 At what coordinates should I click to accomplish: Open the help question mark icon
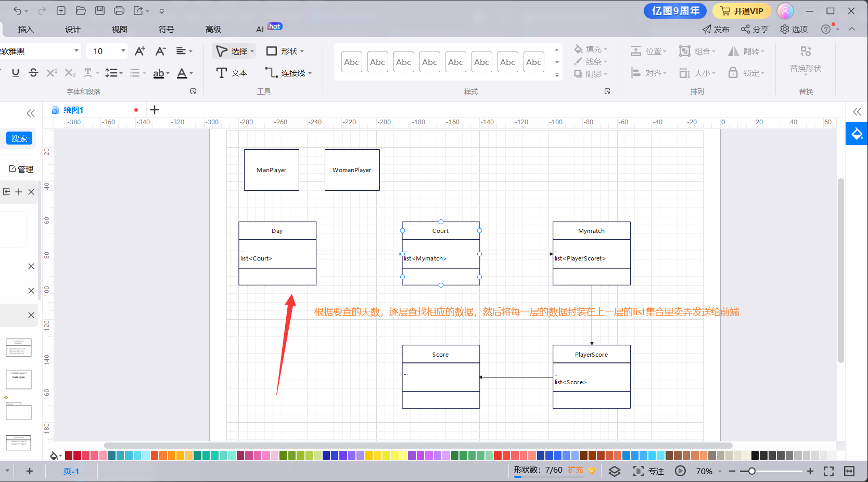826,29
